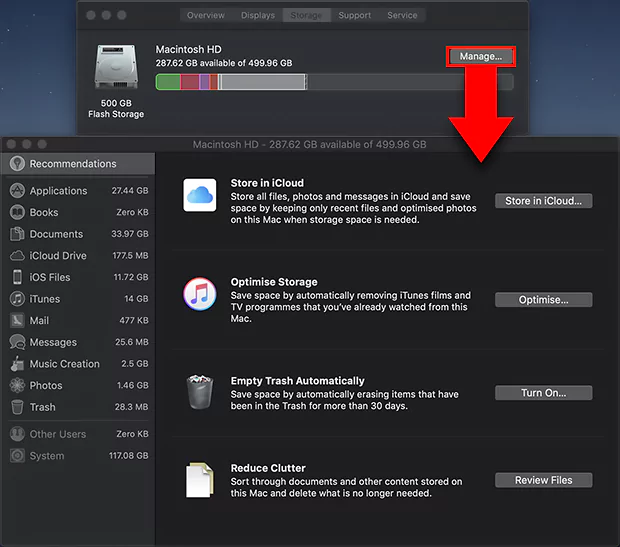The image size is (620, 547).
Task: Click the '11.72 GB' iOS Files size
Action: (131, 277)
